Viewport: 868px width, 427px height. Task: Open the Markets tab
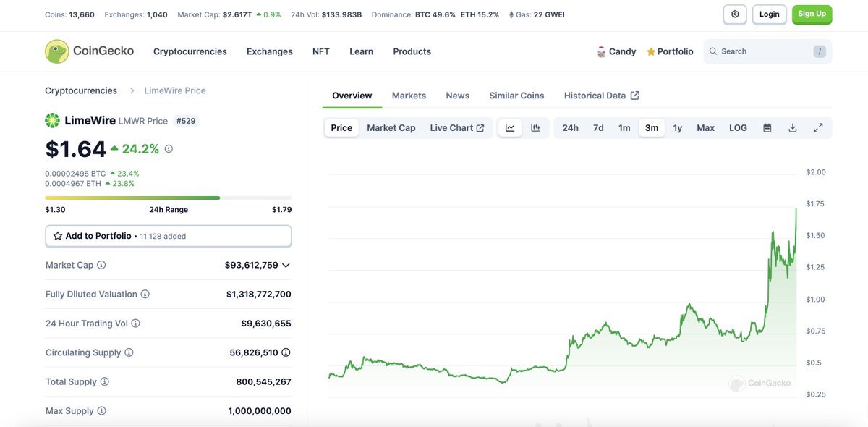coord(409,96)
